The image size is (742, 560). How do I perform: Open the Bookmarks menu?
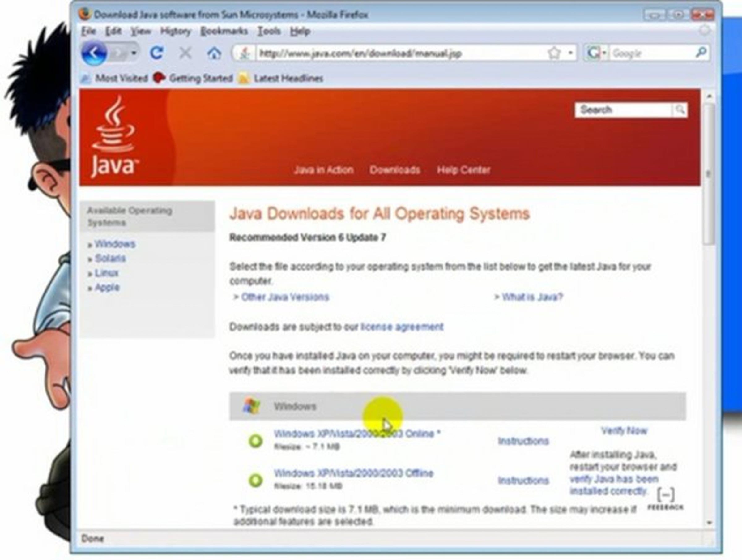tap(224, 31)
